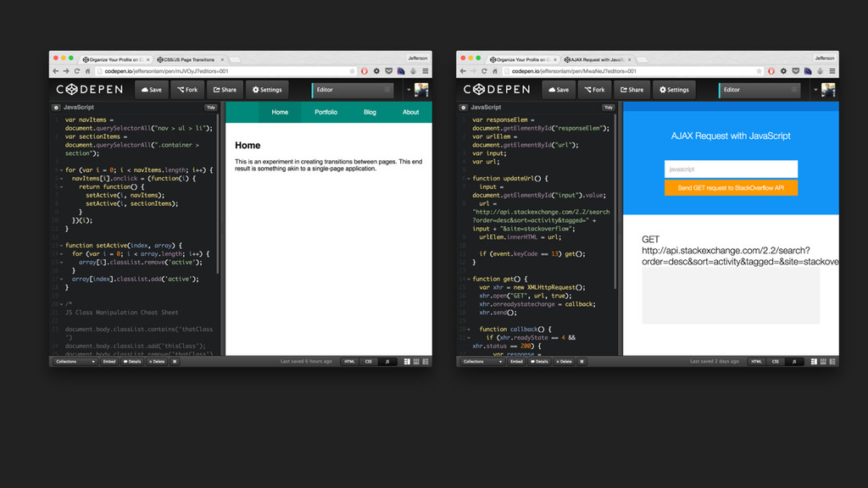Open the Collections dropdown in Page Transitions window

point(75,361)
